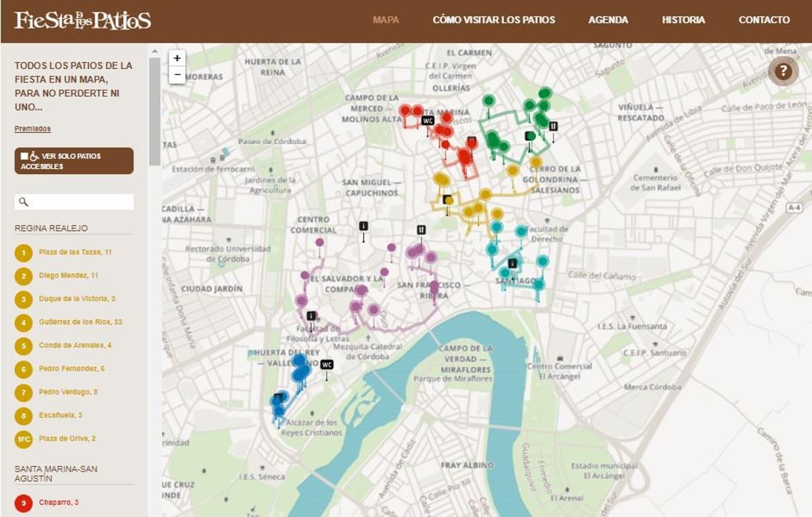Click the magnifier icon in the sidebar search box
Viewport: 812px width, 517px height.
coord(22,202)
